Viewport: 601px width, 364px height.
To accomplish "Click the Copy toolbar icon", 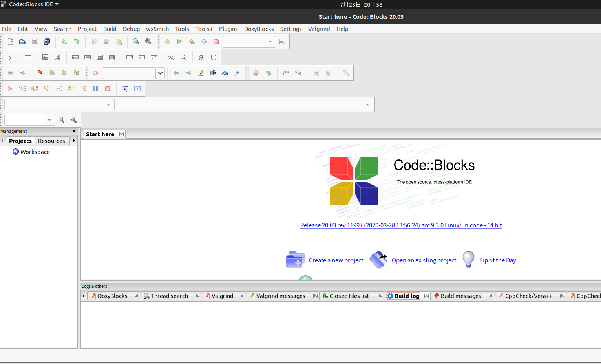I will [x=106, y=42].
